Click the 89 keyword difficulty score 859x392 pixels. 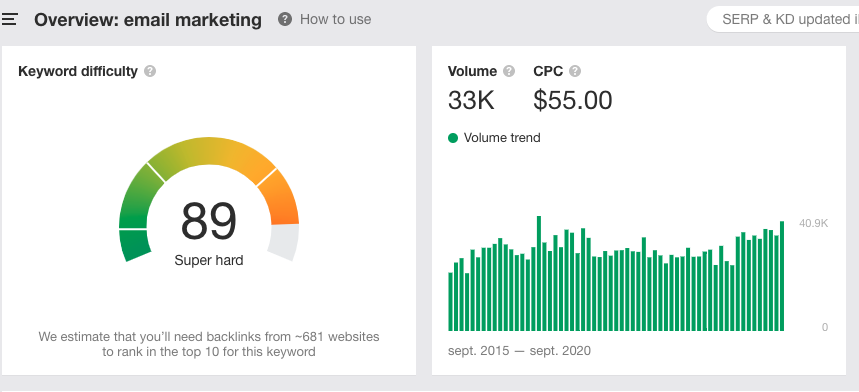click(209, 221)
